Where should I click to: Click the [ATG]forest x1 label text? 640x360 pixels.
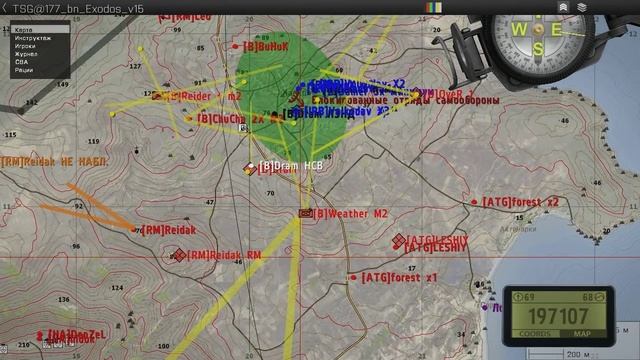pos(399,278)
